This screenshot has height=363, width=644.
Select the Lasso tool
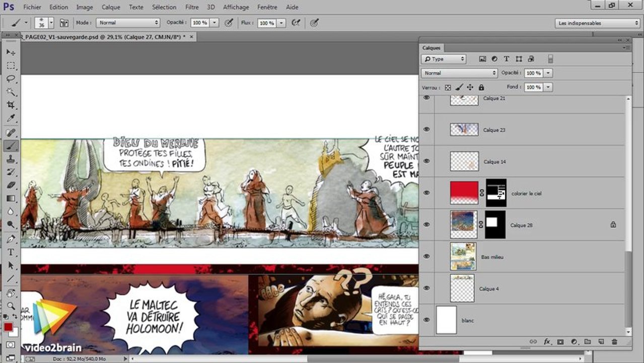[11, 79]
